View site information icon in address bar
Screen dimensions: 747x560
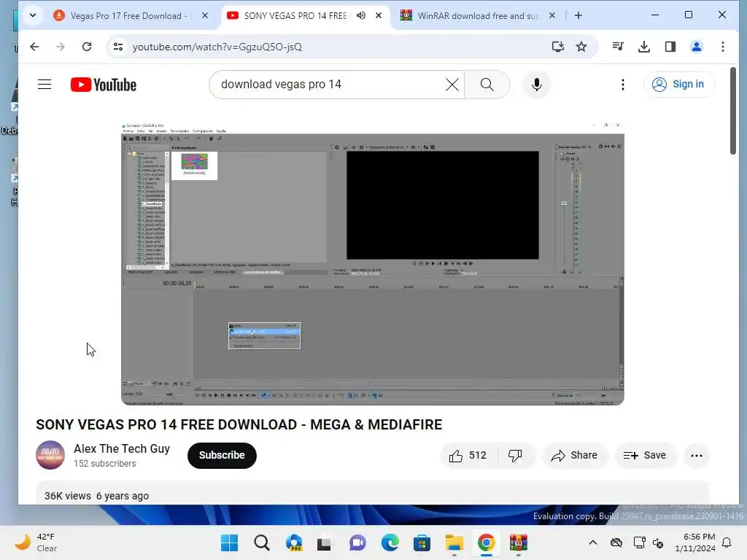click(x=117, y=47)
